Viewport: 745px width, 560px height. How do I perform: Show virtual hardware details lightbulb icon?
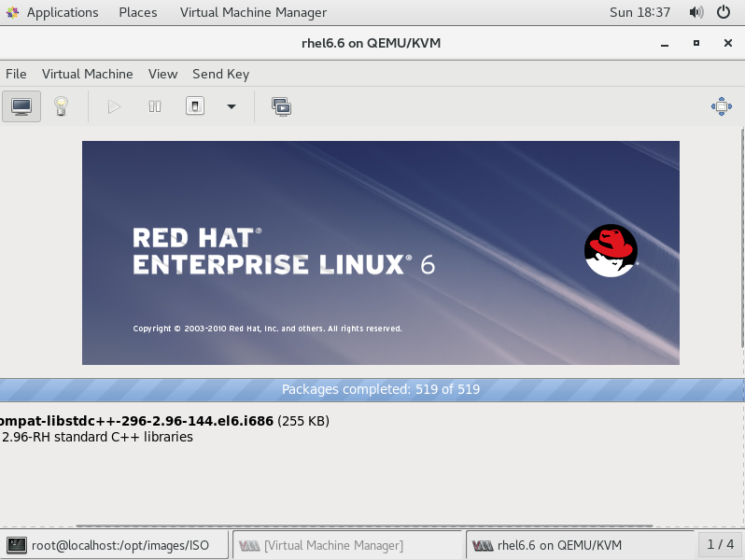tap(61, 106)
